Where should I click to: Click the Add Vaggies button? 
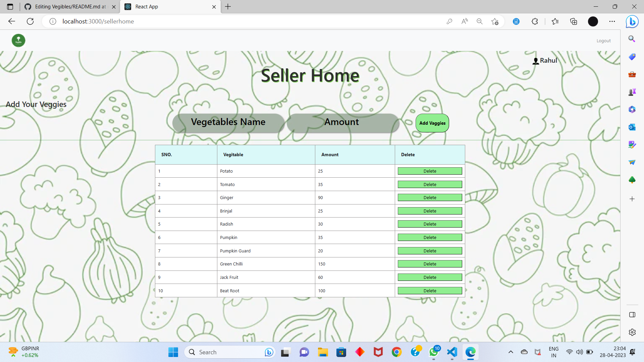click(x=432, y=123)
